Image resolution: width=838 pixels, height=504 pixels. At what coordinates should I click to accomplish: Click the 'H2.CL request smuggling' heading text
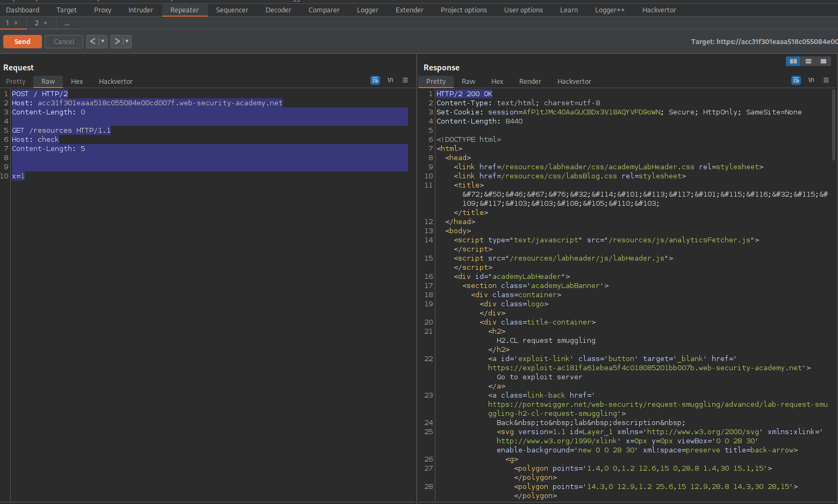(546, 340)
